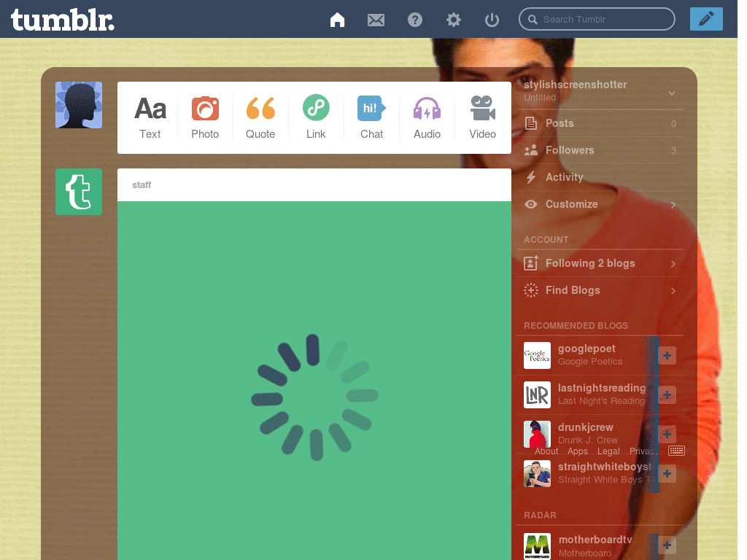Open the Tumblr home dashboard icon
This screenshot has height=560, width=747.
[x=337, y=20]
